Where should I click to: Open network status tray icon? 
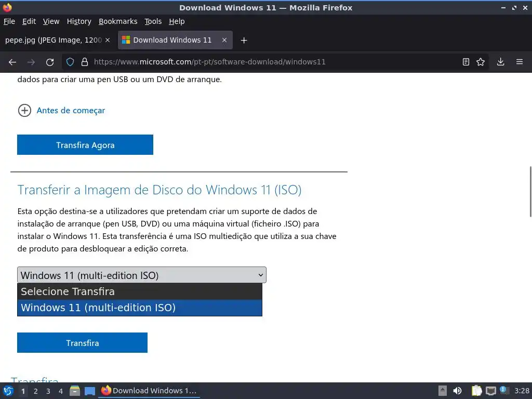point(490,391)
